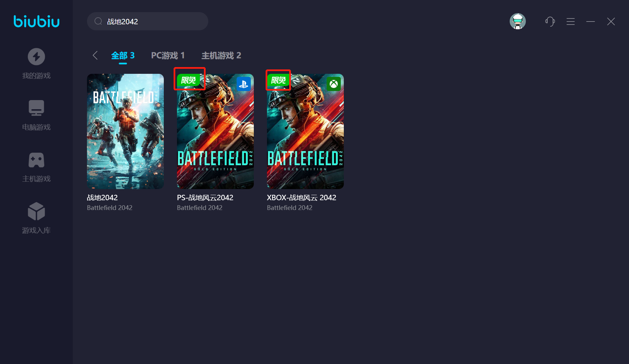The height and width of the screenshot is (364, 629).
Task: Click the search magnifier icon
Action: (98, 22)
